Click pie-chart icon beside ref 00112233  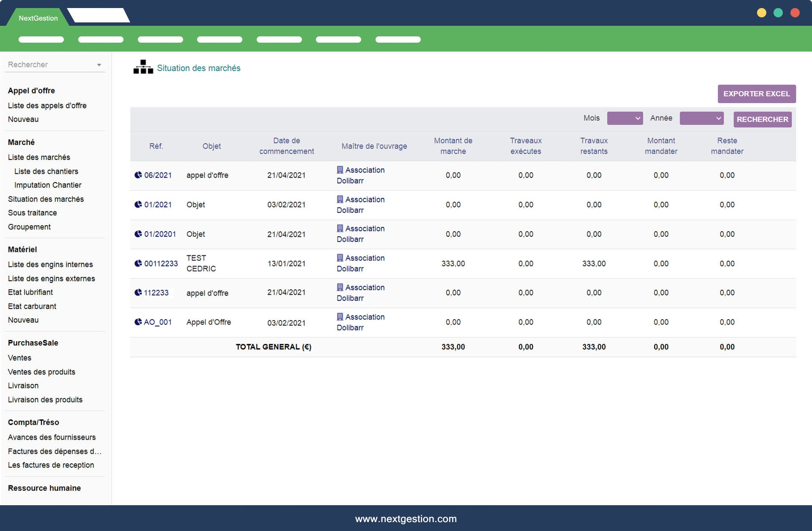click(x=138, y=263)
